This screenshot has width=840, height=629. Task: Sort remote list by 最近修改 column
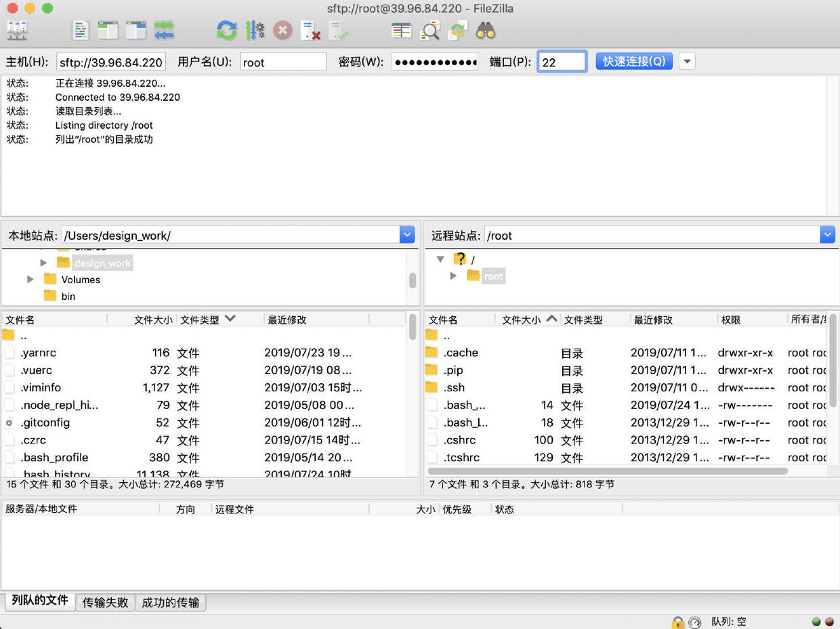(673, 319)
